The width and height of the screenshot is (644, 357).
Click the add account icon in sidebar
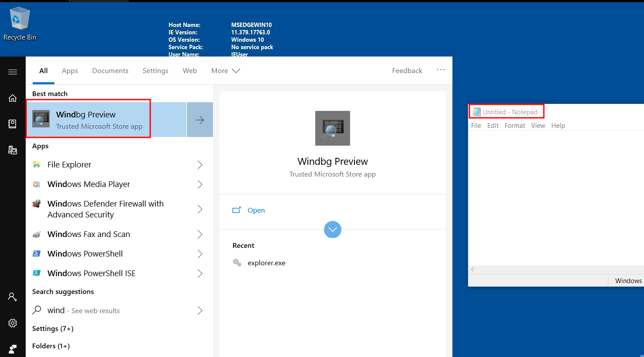click(13, 297)
